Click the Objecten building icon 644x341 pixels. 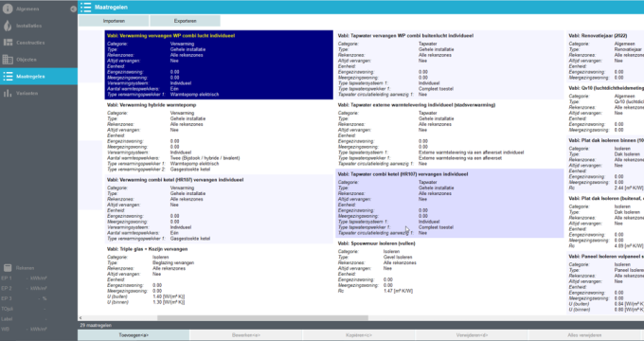8,60
